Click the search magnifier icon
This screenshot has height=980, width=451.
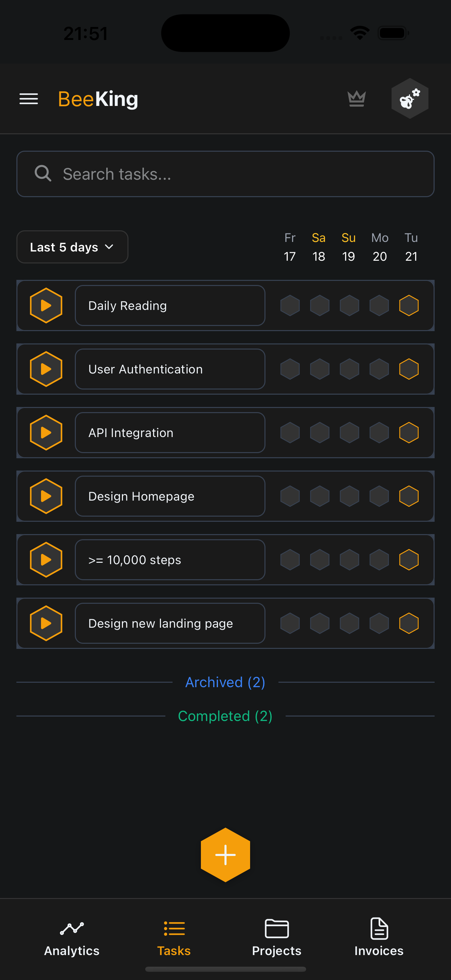click(43, 174)
